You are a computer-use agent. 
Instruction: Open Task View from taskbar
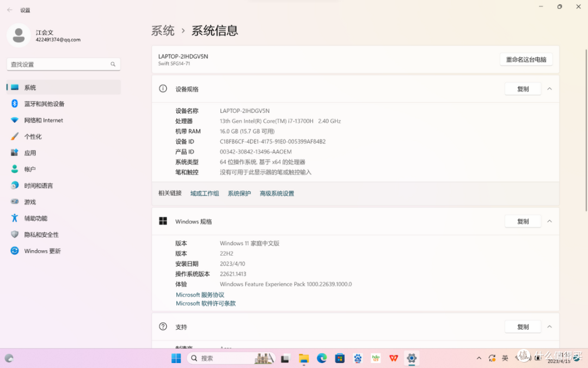[285, 358]
